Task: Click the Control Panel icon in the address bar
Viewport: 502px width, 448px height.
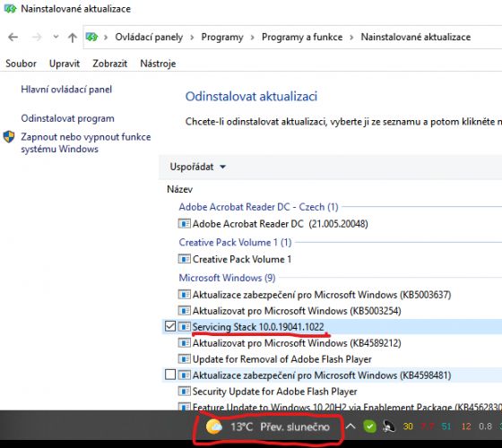Action: 91,37
